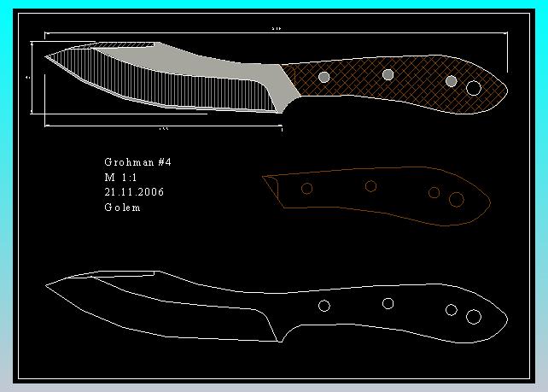The height and width of the screenshot is (392, 548).
Task: Pick the lanyard hole in the bottom knife outline
Action: click(474, 317)
